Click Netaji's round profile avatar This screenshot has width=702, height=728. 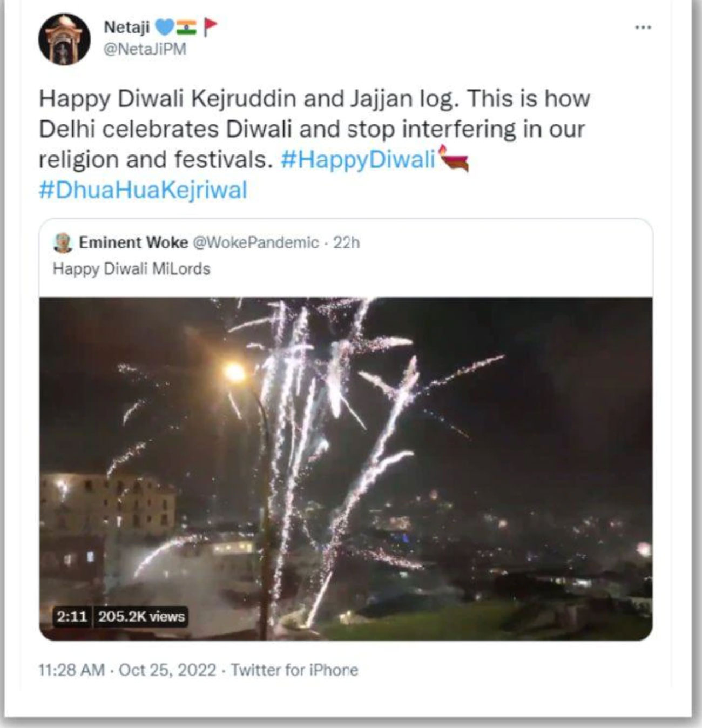click(x=64, y=39)
